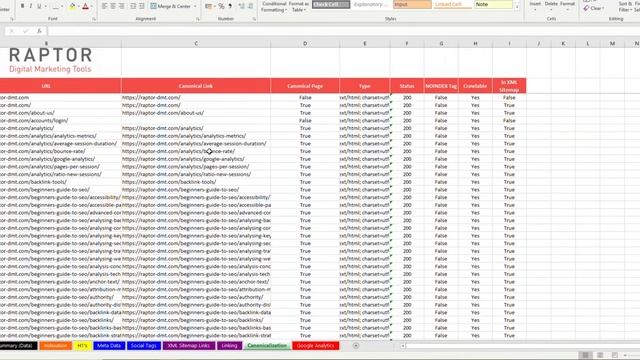
Task: Apply the orange Input cell style
Action: click(x=412, y=4)
